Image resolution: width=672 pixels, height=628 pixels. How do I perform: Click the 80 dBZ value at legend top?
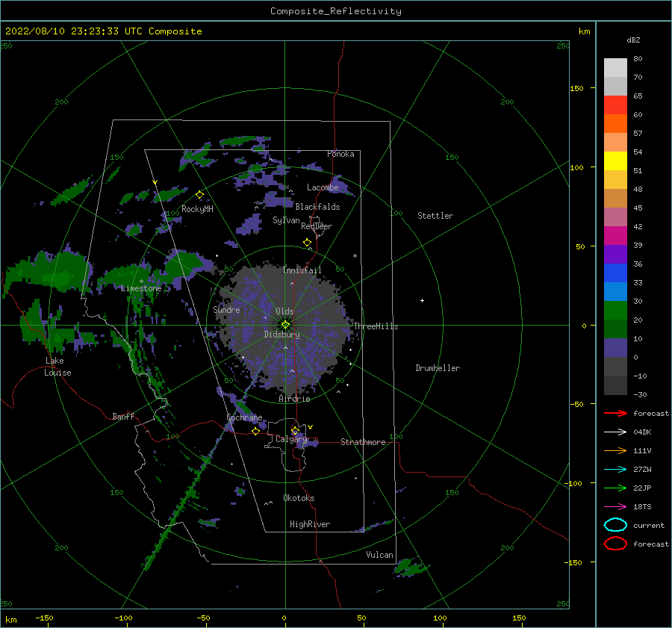pos(638,59)
